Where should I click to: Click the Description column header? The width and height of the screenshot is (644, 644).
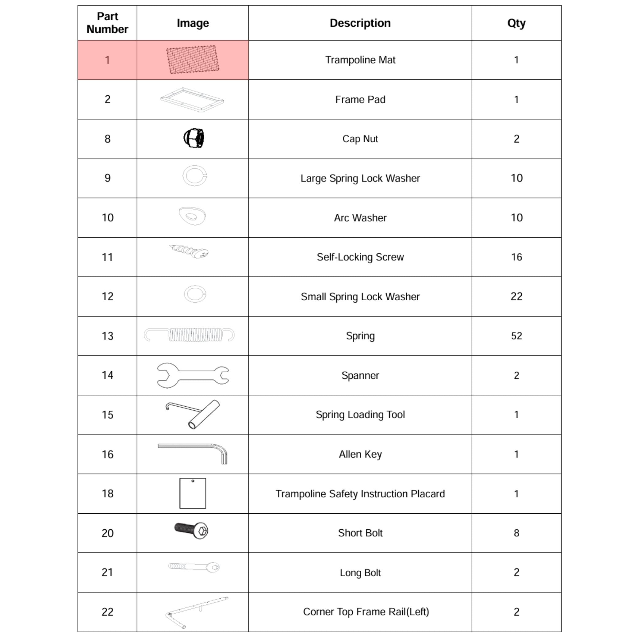[360, 23]
